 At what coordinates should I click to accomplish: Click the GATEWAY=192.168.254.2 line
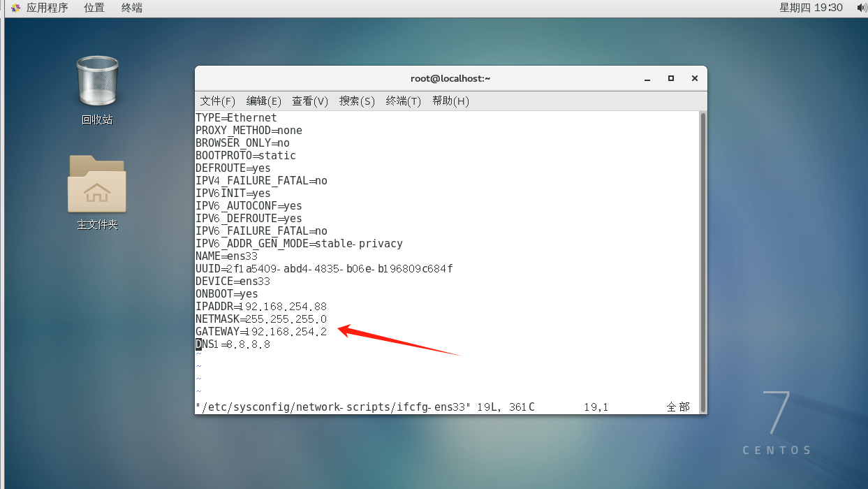[x=261, y=332]
